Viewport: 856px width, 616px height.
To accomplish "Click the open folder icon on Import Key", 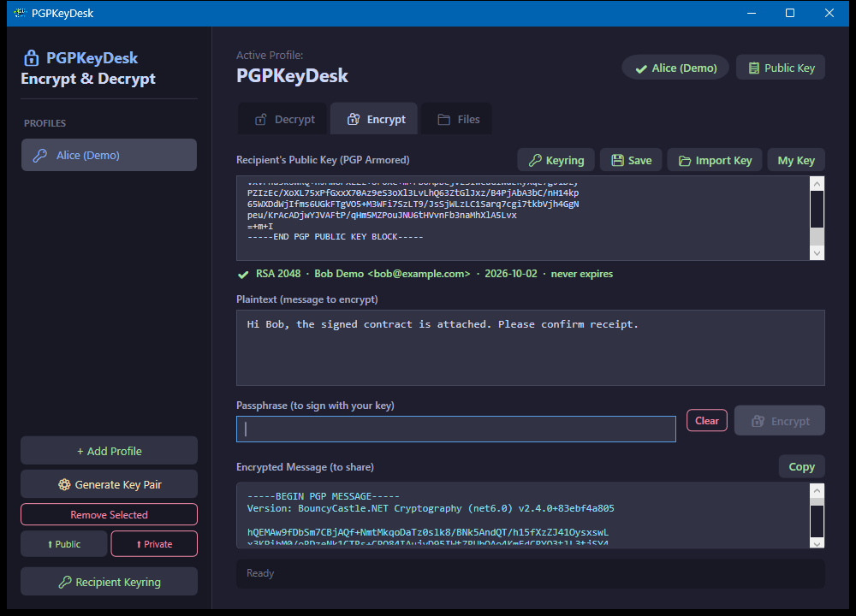I will click(685, 161).
